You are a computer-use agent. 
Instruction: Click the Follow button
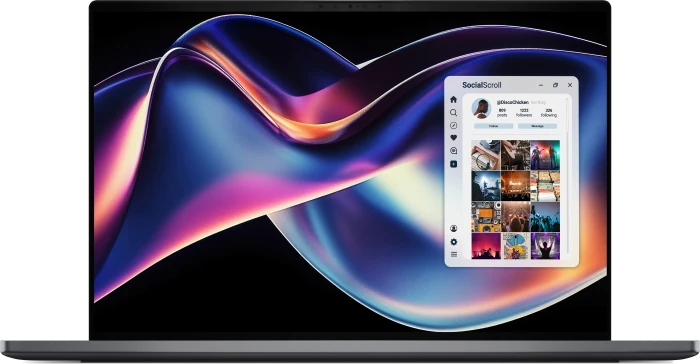point(493,126)
